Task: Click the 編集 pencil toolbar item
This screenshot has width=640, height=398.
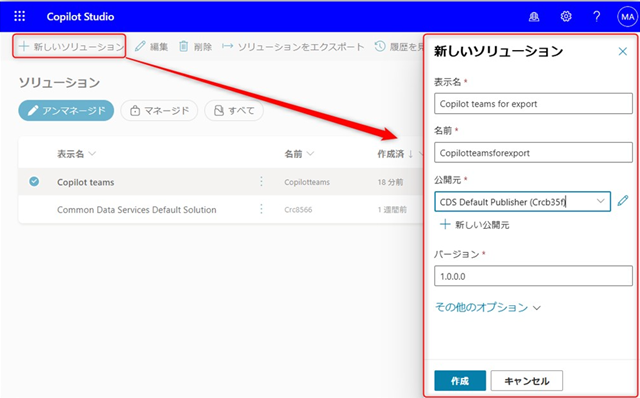Action: [x=151, y=47]
